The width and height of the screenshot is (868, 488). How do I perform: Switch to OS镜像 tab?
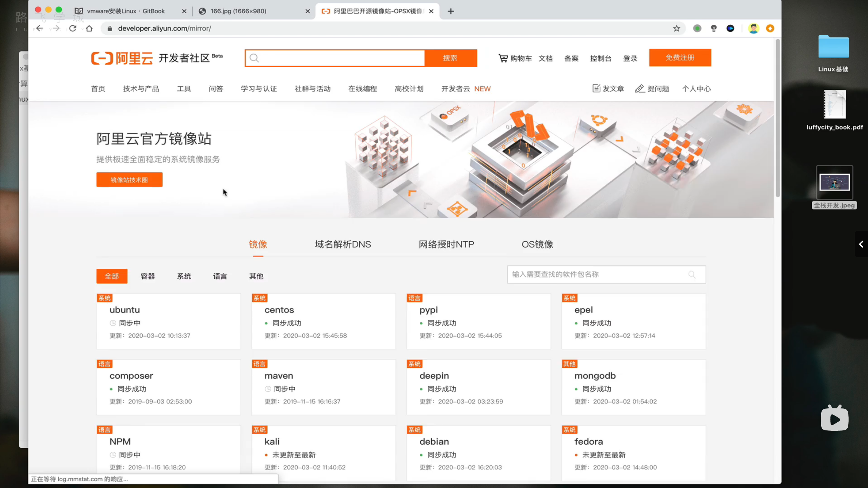coord(537,244)
